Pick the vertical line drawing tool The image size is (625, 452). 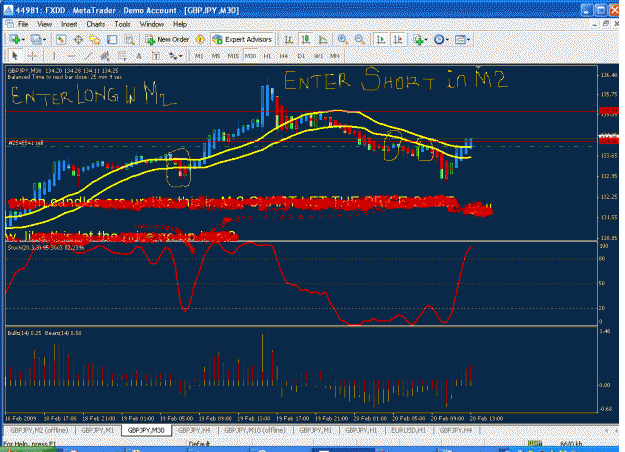[x=54, y=56]
